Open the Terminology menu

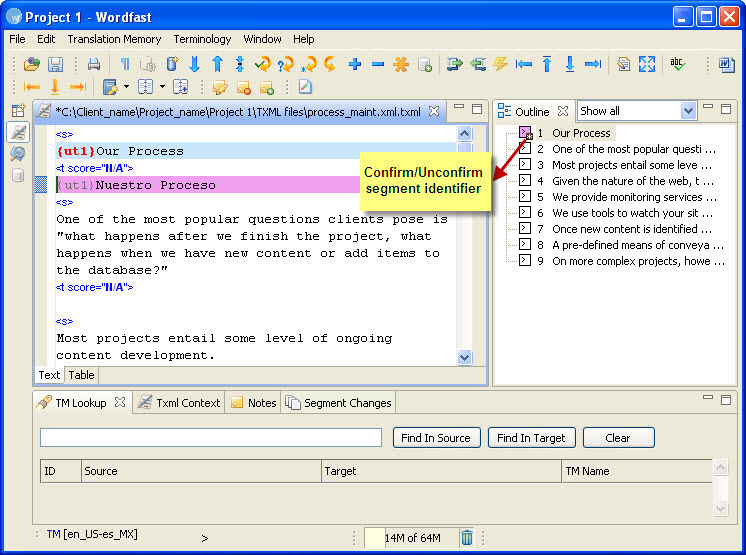click(x=202, y=39)
